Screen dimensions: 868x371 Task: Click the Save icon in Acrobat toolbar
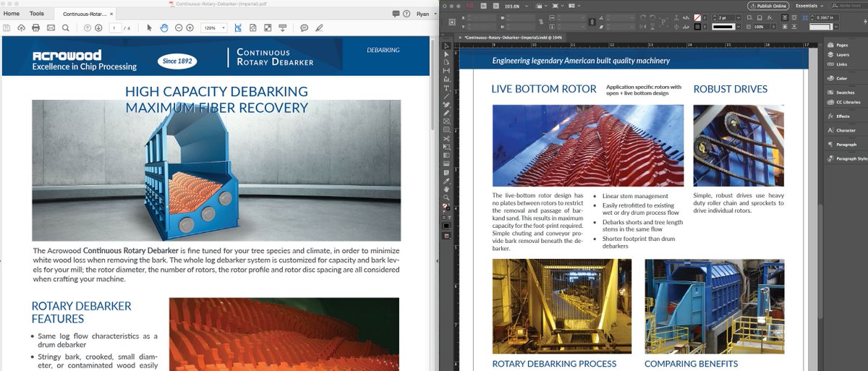click(x=7, y=27)
